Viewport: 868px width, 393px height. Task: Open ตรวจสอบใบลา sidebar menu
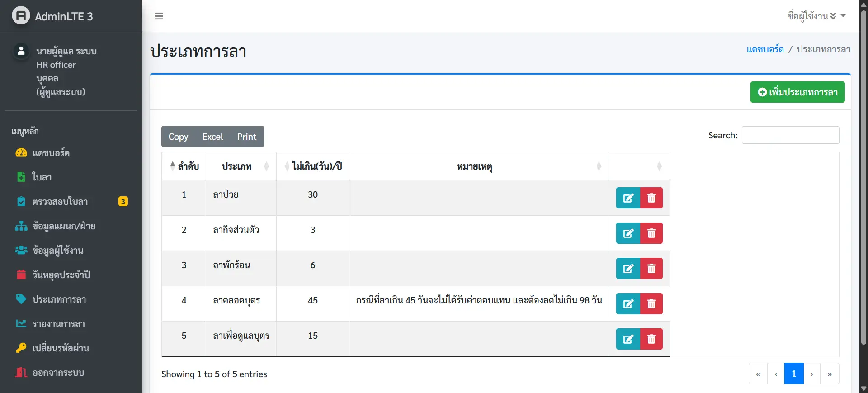71,201
